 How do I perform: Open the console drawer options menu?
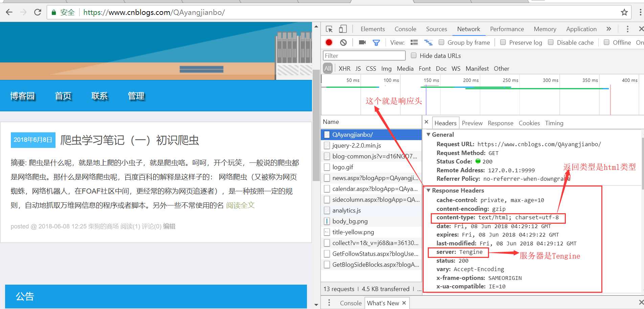(329, 303)
